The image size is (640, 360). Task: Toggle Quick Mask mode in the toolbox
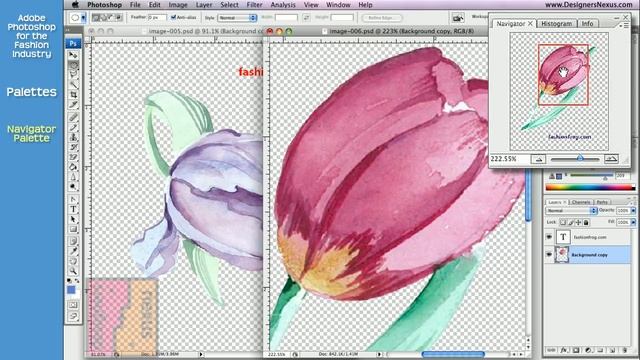tap(73, 305)
